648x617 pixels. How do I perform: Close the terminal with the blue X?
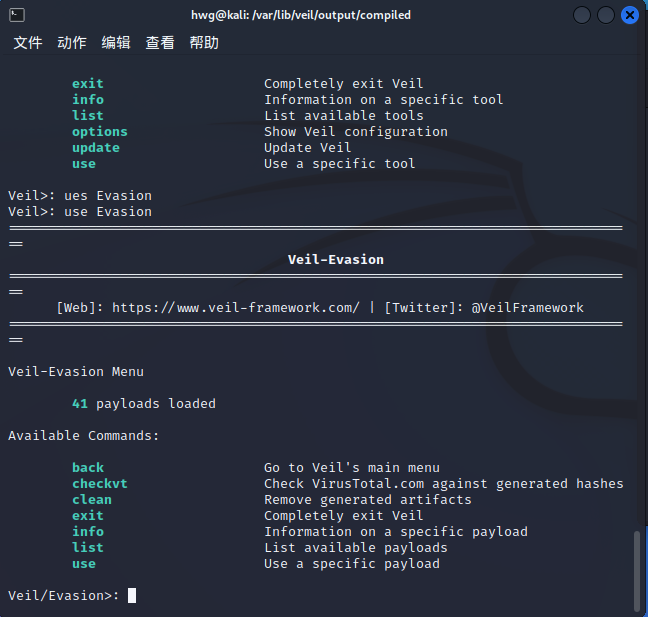click(630, 15)
